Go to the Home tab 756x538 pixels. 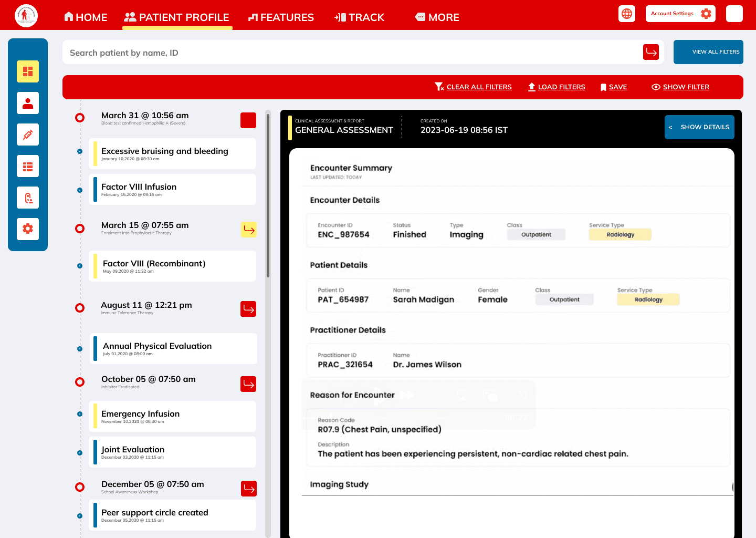86,17
